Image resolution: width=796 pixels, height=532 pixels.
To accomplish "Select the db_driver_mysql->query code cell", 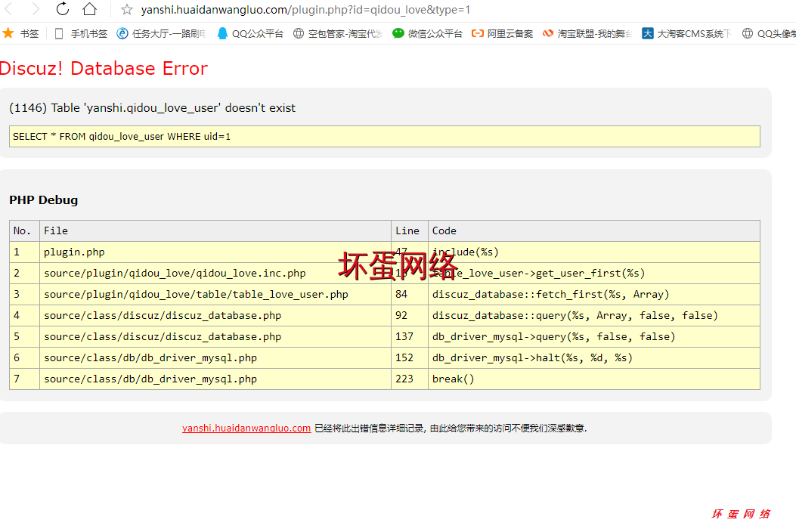I will pos(594,336).
